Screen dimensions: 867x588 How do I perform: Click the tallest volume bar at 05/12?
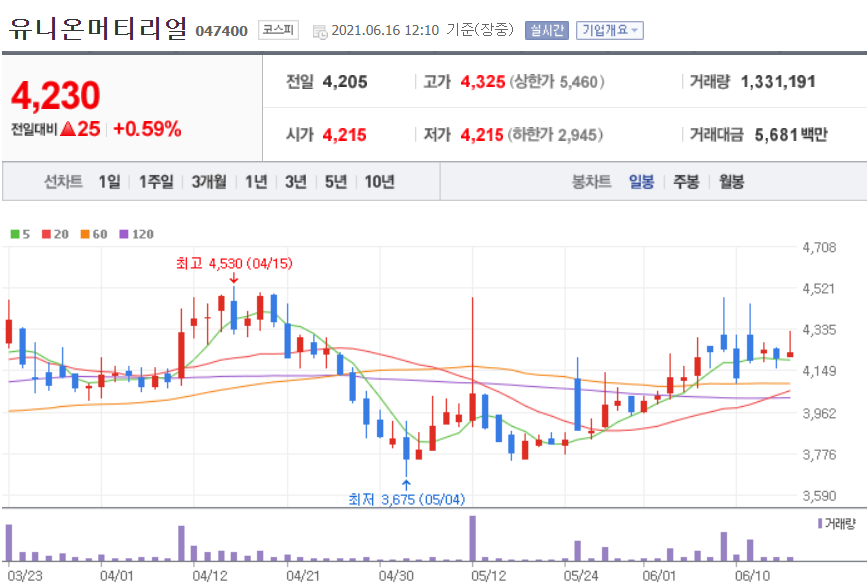pyautogui.click(x=472, y=538)
